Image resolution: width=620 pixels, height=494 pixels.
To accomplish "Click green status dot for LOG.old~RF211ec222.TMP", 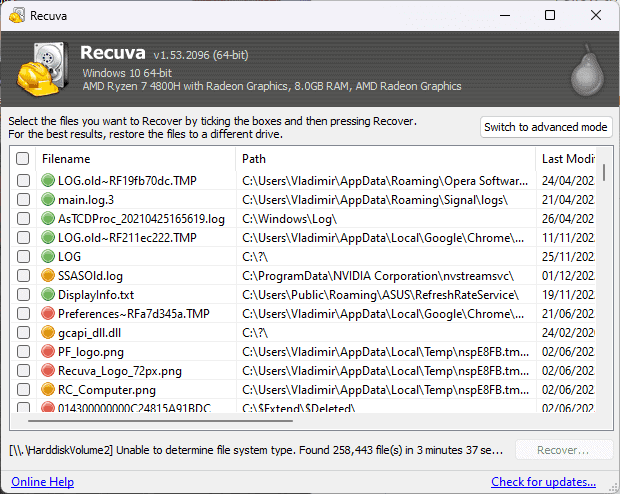I will click(48, 237).
